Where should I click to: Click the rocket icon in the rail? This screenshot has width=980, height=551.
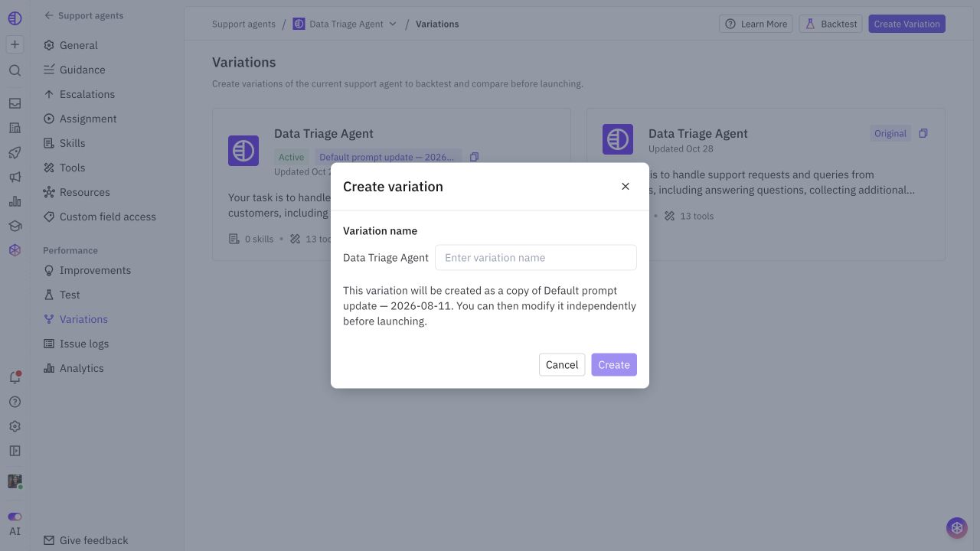click(15, 152)
